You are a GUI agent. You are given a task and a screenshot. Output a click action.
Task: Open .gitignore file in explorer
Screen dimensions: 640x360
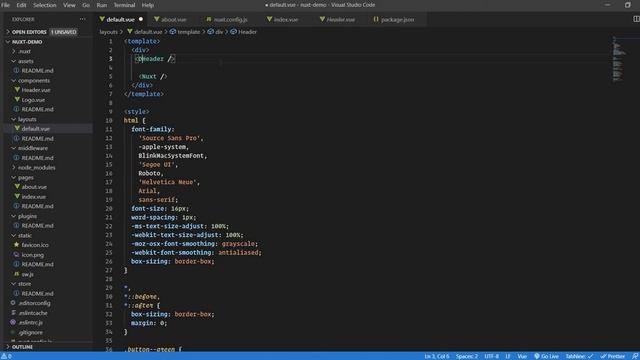[30, 332]
